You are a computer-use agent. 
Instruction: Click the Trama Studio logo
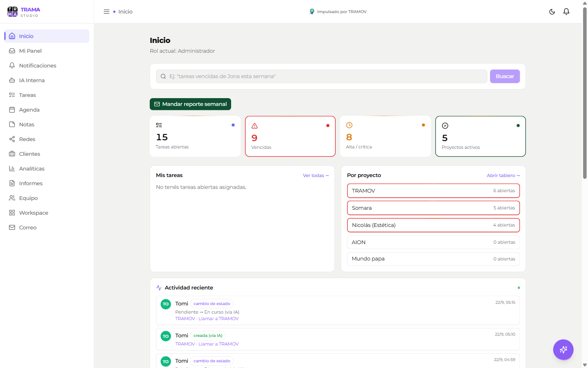(24, 12)
